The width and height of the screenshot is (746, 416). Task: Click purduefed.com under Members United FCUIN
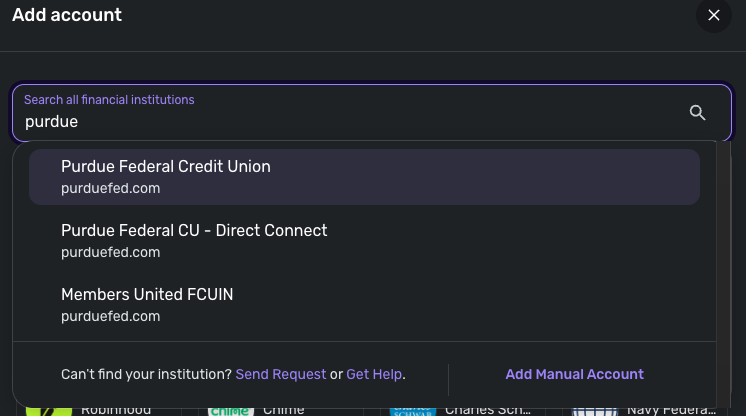click(x=110, y=316)
